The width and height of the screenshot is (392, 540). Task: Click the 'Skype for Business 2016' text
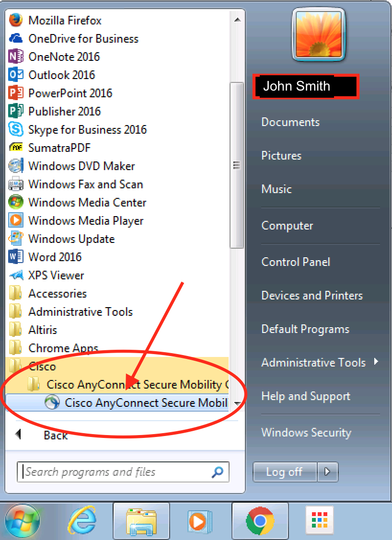pos(88,130)
